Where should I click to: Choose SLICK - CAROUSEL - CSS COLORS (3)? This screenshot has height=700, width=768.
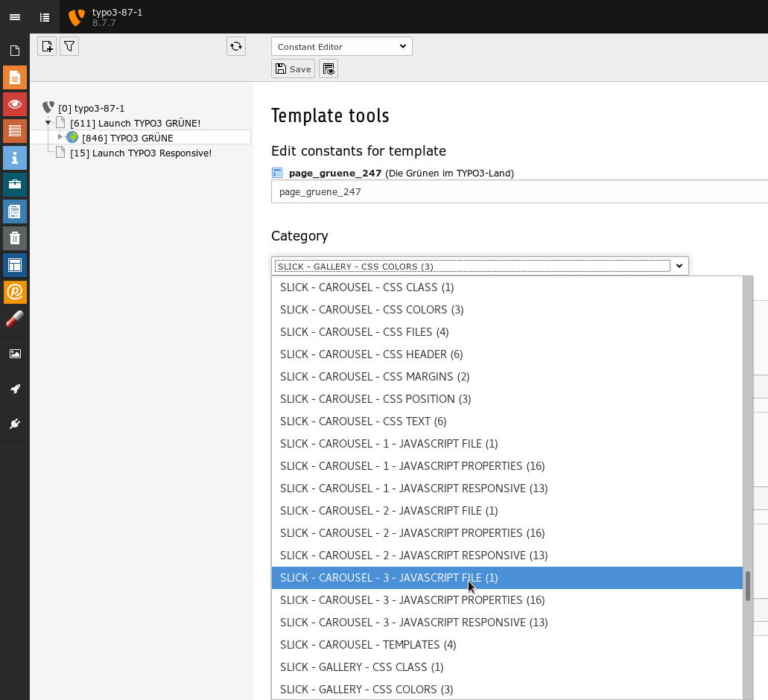coord(507,310)
